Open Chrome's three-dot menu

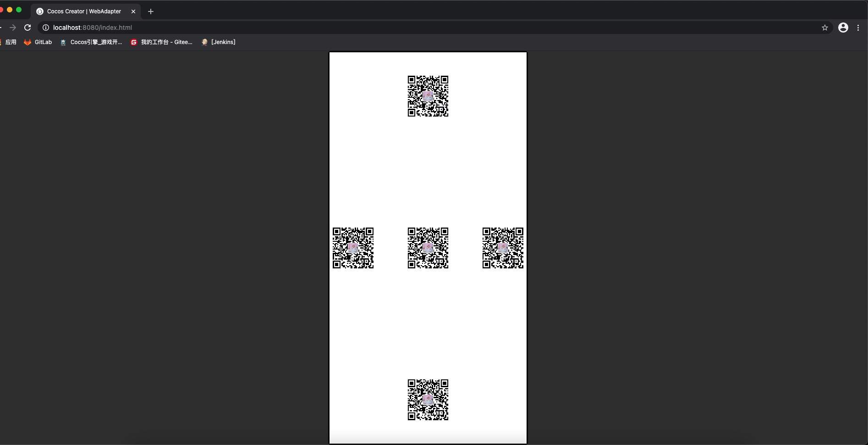858,28
